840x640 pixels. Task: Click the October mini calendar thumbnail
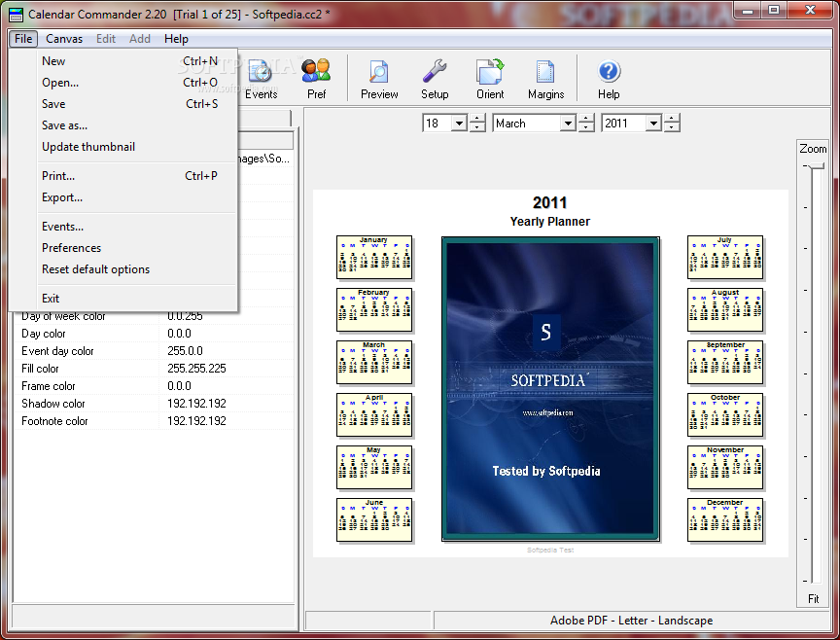(725, 415)
